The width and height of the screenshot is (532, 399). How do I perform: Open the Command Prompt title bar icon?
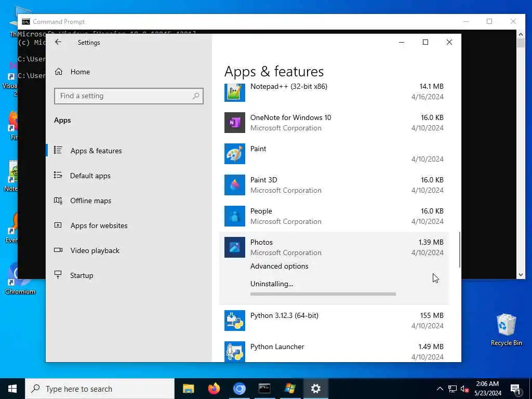click(26, 22)
